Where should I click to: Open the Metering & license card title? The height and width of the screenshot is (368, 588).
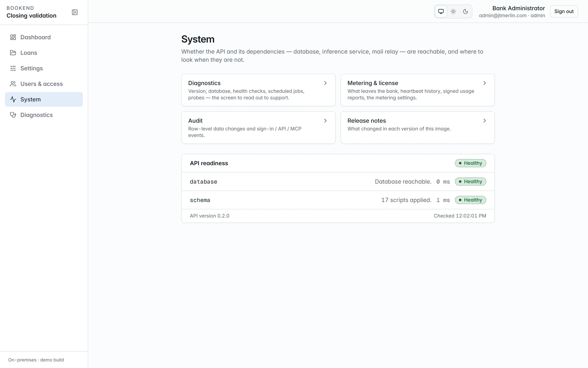point(373,83)
